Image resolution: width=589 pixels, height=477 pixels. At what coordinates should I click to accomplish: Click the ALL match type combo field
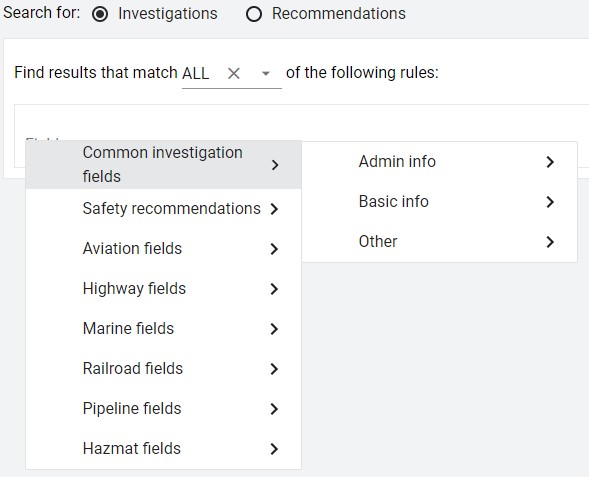click(232, 74)
